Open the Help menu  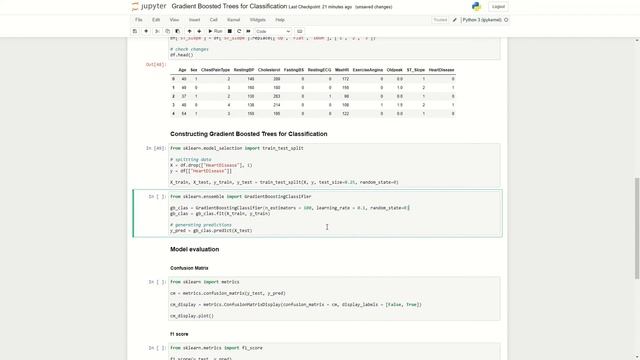(x=280, y=20)
